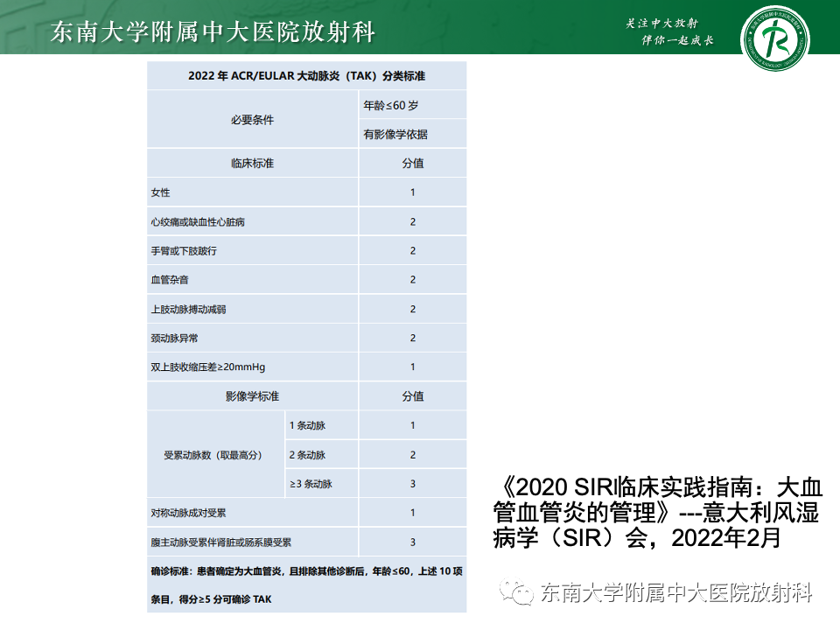Select the 影像学标准 header cell
Screen dimensions: 840x630
pyautogui.click(x=252, y=396)
